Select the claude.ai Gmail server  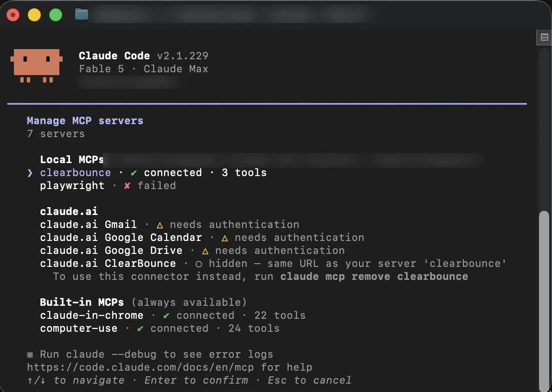click(x=169, y=224)
